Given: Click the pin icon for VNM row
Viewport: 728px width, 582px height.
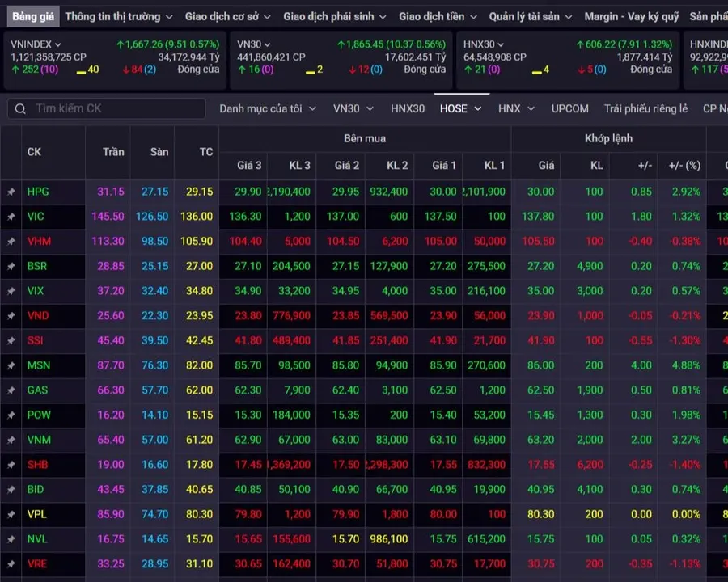Looking at the screenshot, I should coord(11,440).
